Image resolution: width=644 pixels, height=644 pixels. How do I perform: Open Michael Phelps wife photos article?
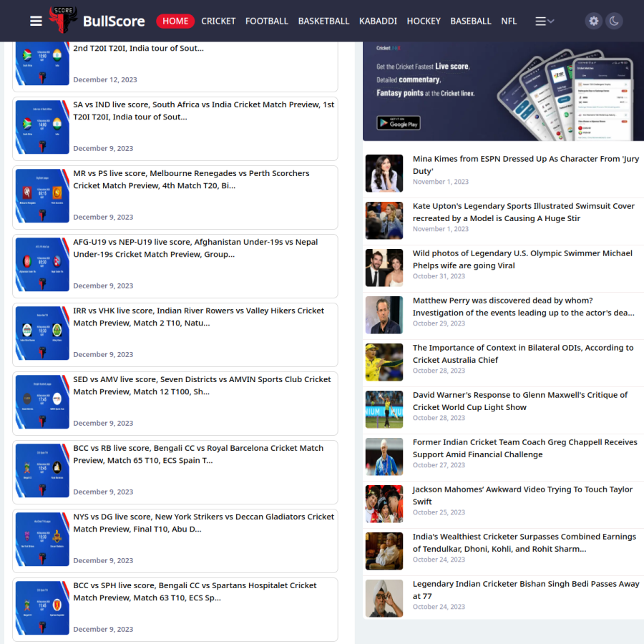[x=522, y=259]
